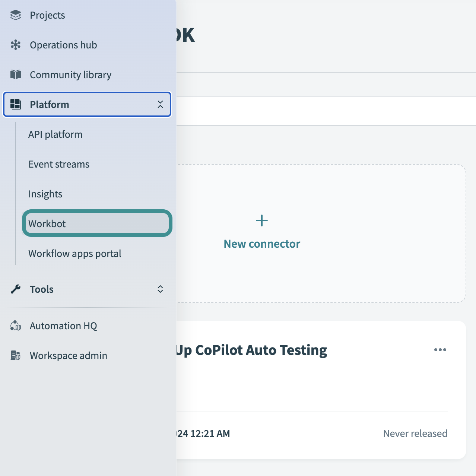Expand the Tools section chevron
Viewport: 476px width, 476px height.
point(160,289)
